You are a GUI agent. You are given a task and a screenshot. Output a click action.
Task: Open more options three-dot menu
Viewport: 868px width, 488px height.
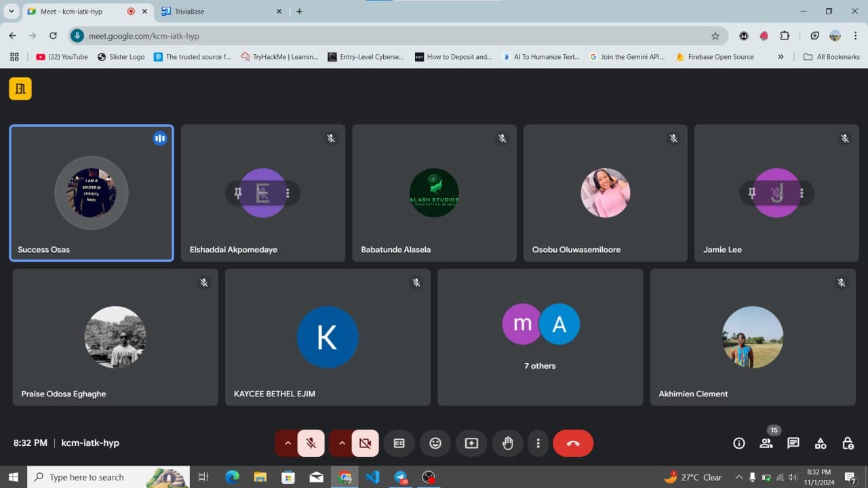(x=538, y=443)
